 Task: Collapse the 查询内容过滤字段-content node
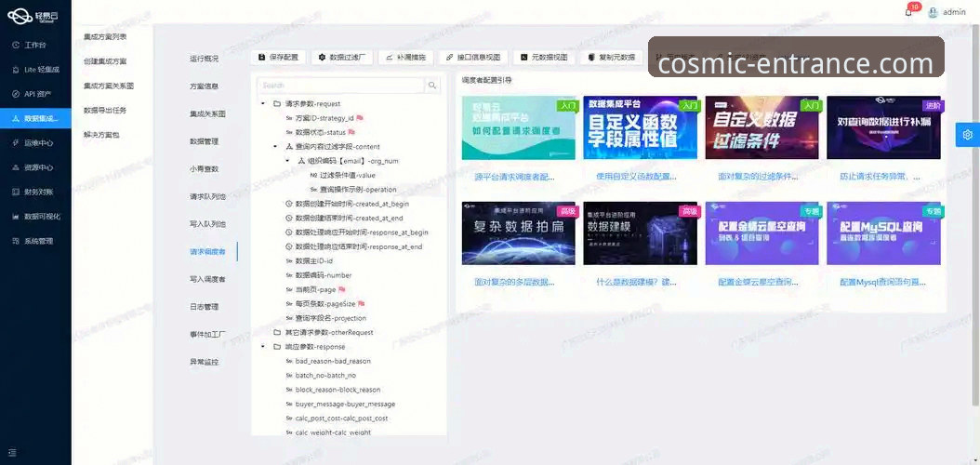pyautogui.click(x=275, y=146)
